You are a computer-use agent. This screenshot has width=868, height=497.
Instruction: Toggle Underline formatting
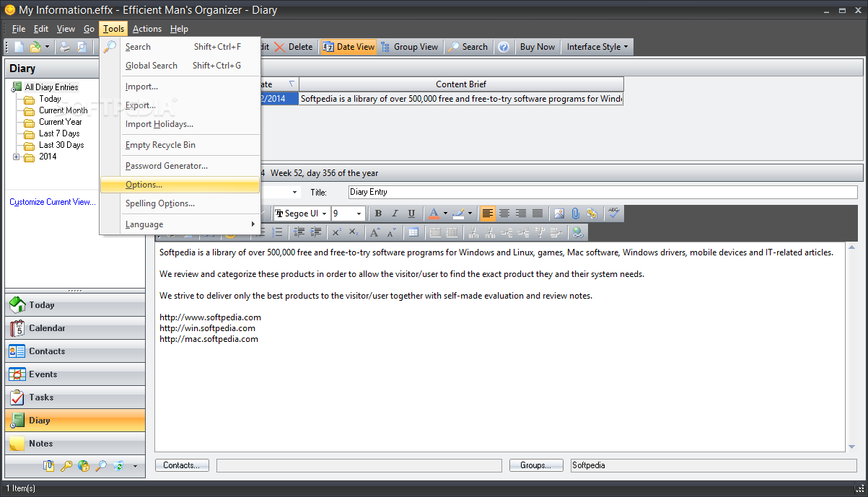pyautogui.click(x=411, y=214)
